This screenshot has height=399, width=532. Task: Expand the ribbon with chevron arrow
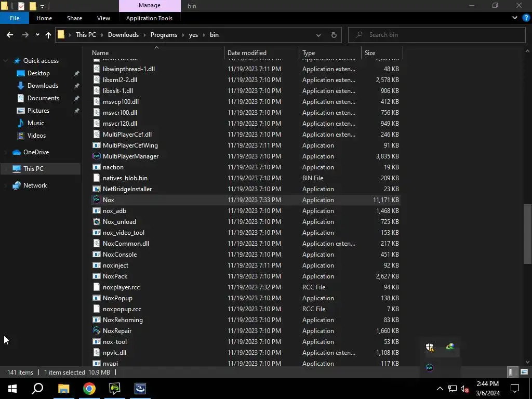(515, 18)
